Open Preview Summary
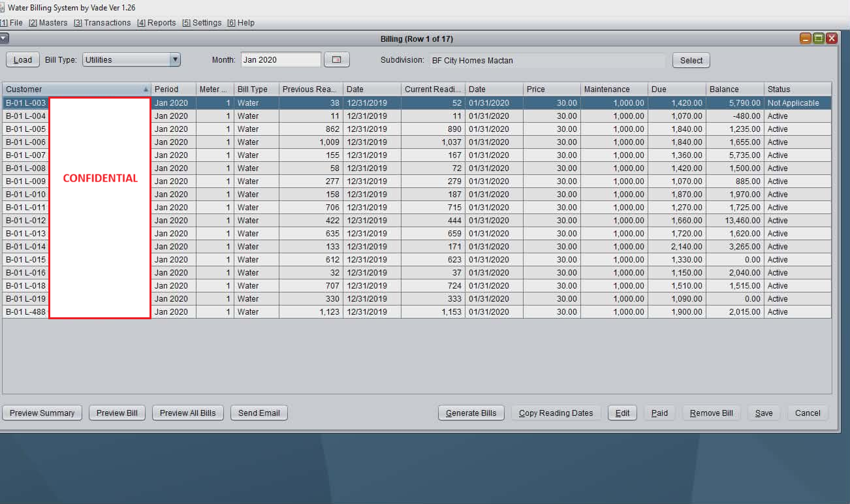Image resolution: width=850 pixels, height=504 pixels. (x=42, y=413)
